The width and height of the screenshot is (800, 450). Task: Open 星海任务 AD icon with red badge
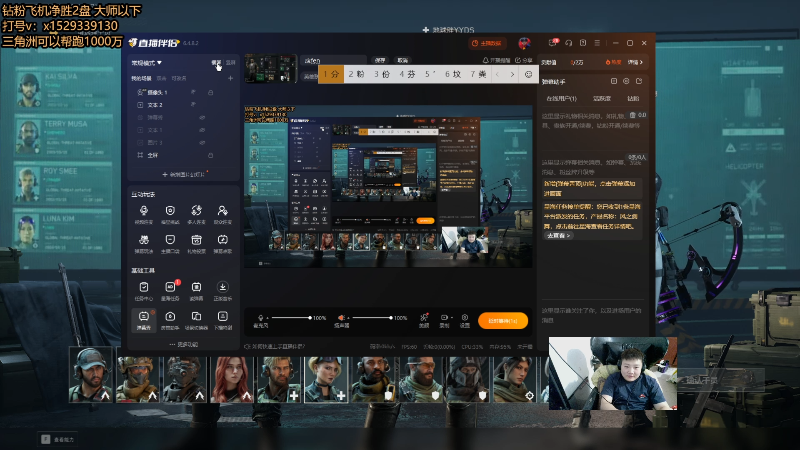[x=170, y=287]
